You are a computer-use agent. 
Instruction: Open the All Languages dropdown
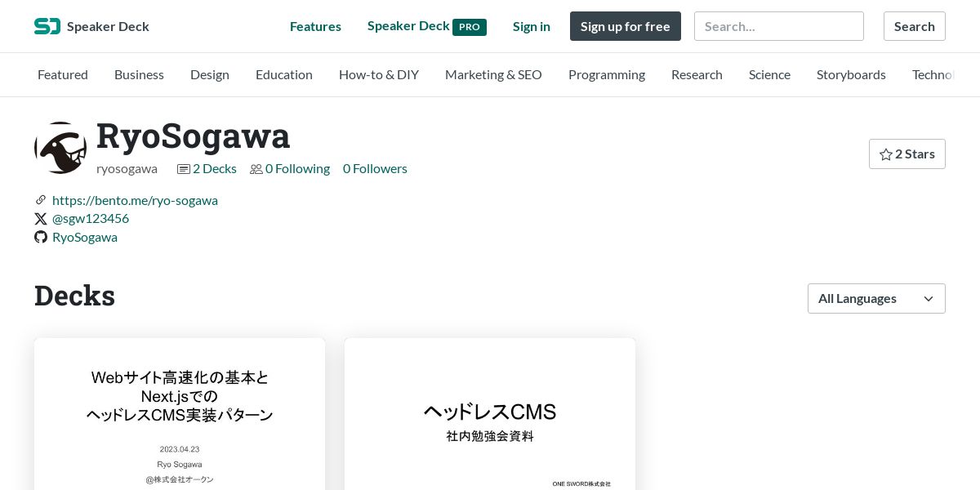click(876, 298)
